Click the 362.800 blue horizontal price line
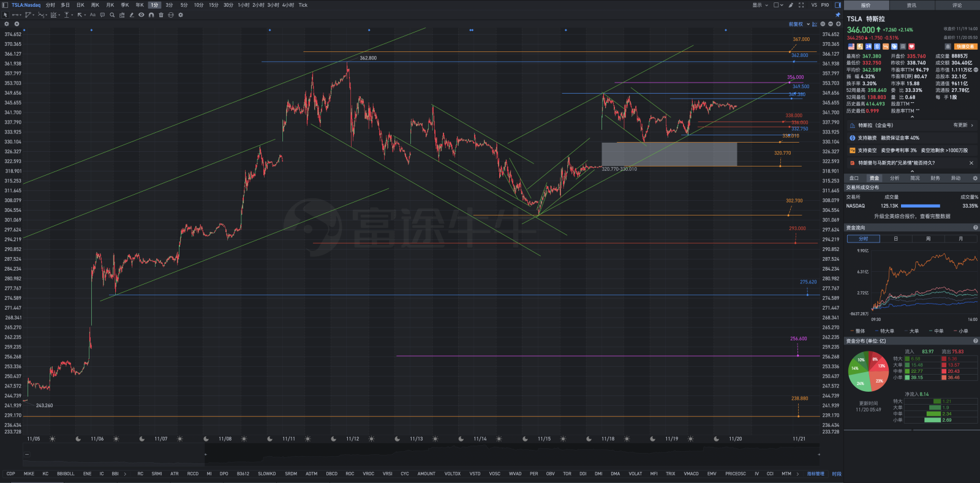 pos(539,61)
